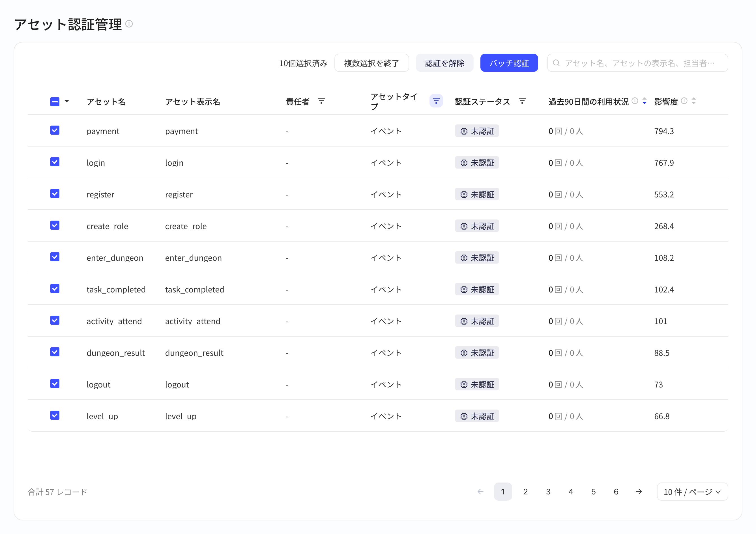Open the アセットタイプ column filter icon
The width and height of the screenshot is (756, 534).
436,101
